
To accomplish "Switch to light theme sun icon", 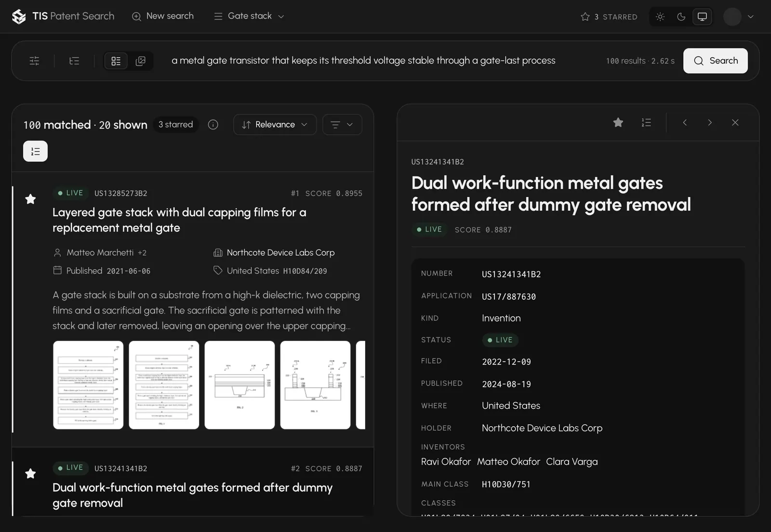I will click(x=660, y=17).
